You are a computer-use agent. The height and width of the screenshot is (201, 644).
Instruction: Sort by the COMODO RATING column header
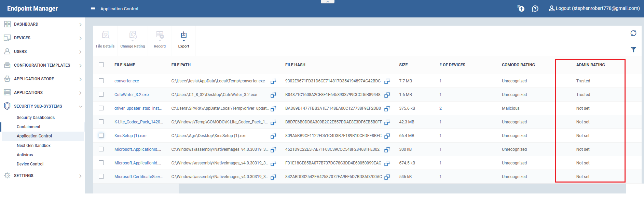pos(518,65)
